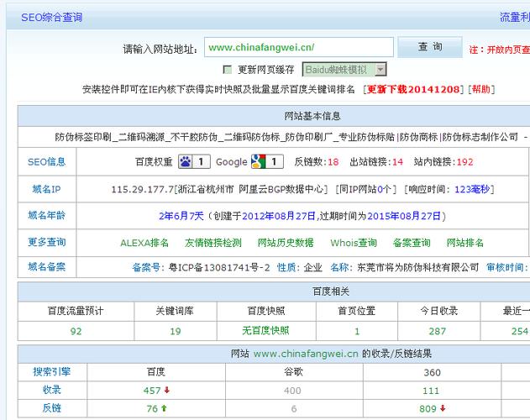
Task: Click 关键词库 value 19
Action: coord(176,331)
